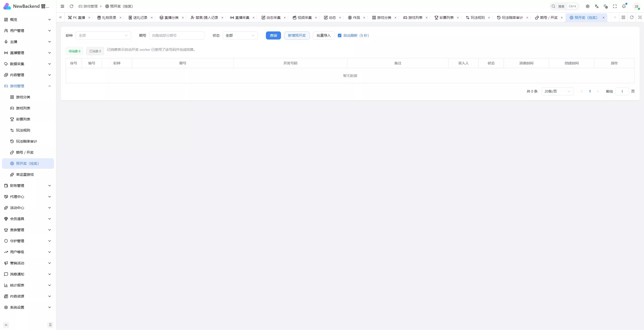Image resolution: width=644 pixels, height=330 pixels.
Task: Click the 查询 button
Action: pos(273,35)
